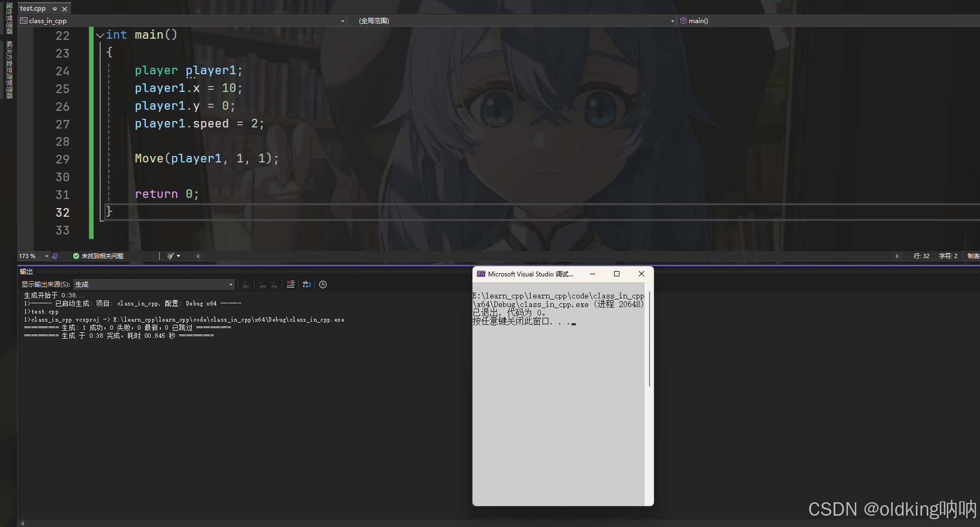Click the IntelliCode suggestions icon

tap(55, 256)
